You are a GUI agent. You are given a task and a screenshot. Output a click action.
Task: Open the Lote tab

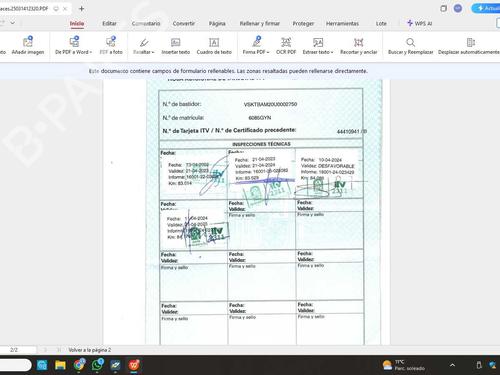point(381,23)
